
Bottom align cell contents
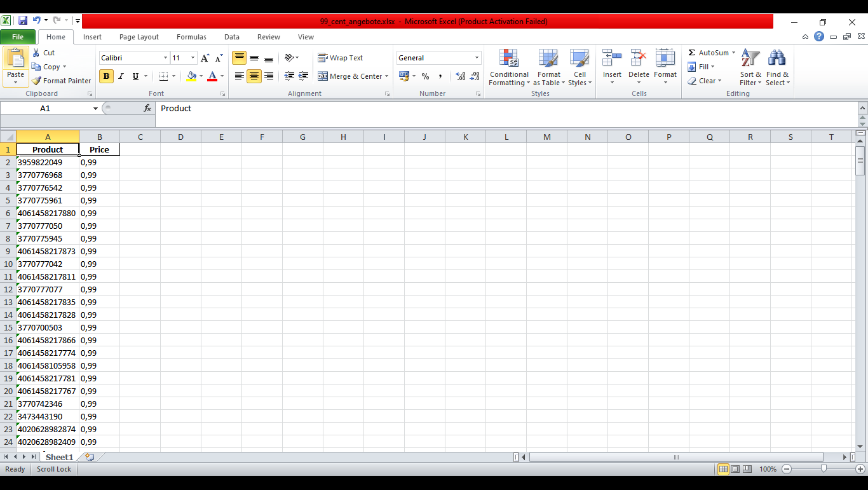tap(269, 58)
